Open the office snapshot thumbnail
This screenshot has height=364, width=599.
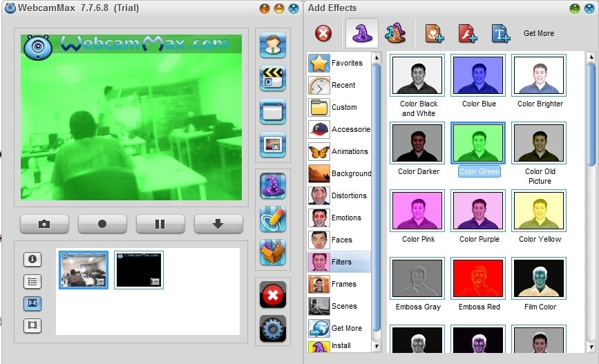click(84, 269)
